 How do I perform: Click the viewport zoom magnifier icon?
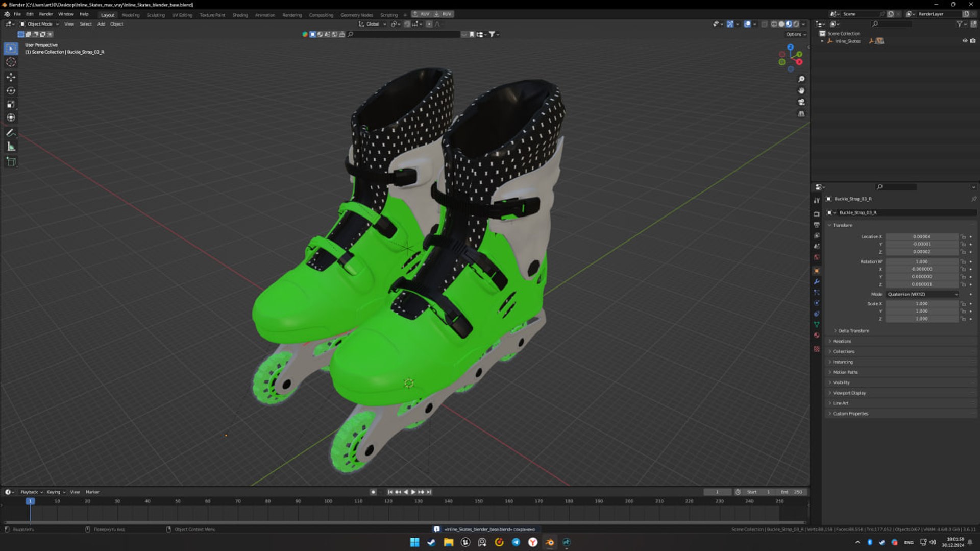pos(801,79)
